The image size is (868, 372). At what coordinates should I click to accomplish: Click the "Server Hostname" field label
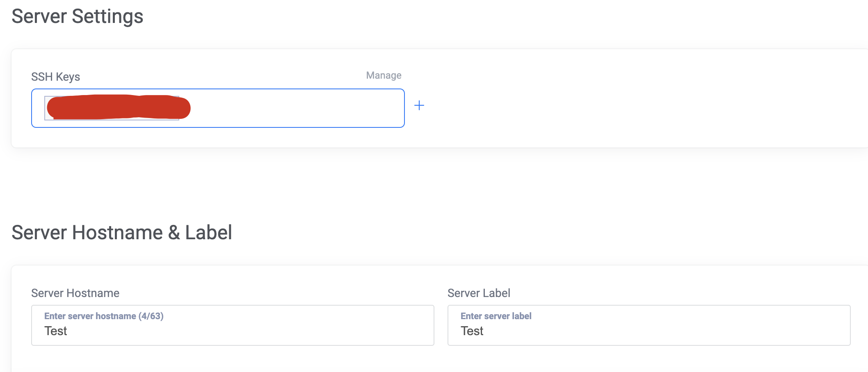(75, 293)
